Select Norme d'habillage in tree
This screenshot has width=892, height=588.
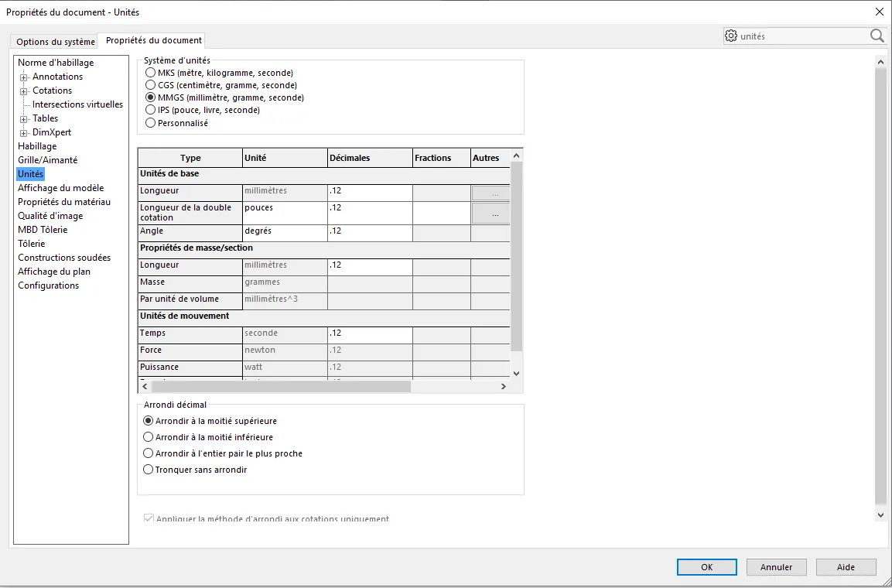tap(56, 63)
